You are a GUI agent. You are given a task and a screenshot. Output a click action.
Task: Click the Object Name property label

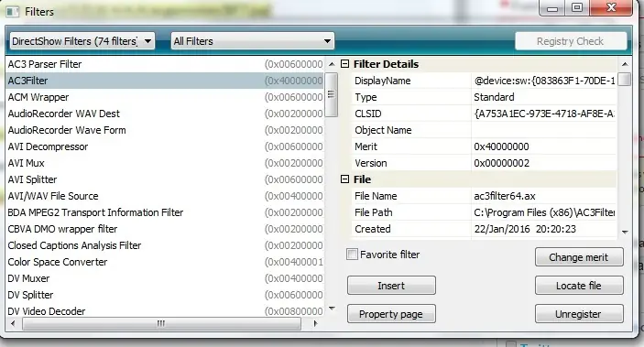(383, 130)
